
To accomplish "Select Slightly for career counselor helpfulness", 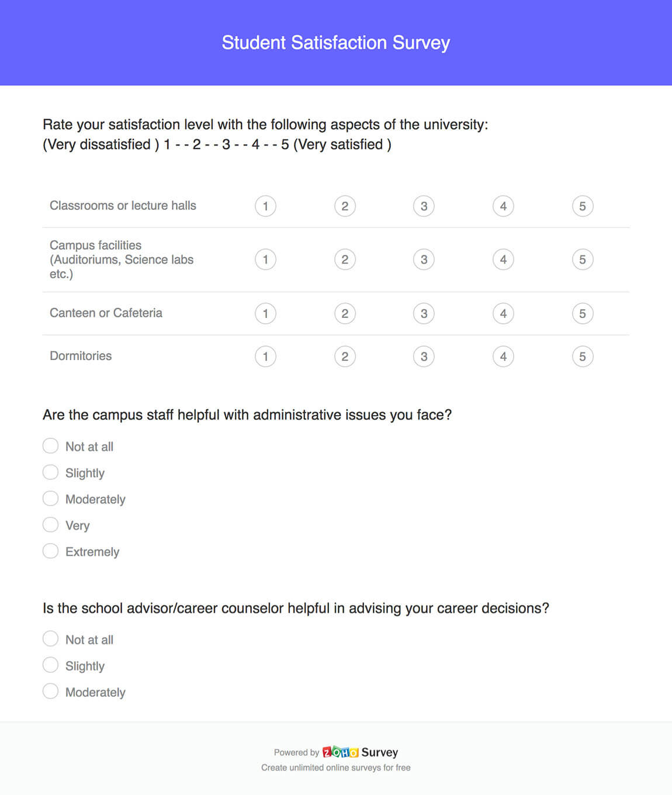I will [x=50, y=665].
